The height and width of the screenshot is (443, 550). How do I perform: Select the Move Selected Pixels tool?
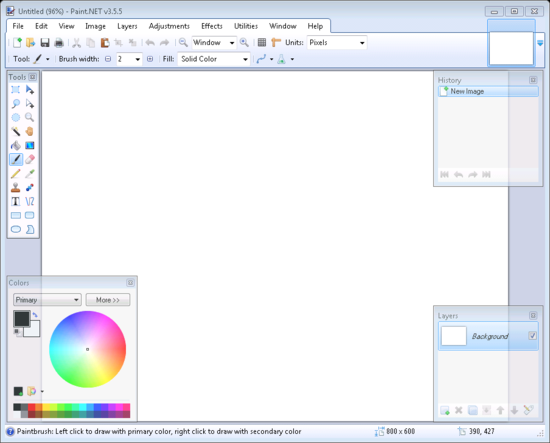(30, 90)
